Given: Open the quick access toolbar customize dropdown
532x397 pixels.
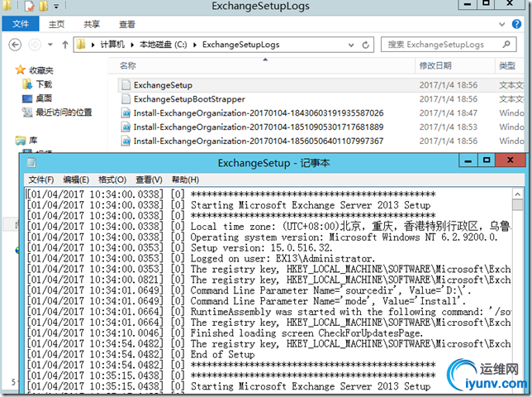Looking at the screenshot, I should point(56,6).
